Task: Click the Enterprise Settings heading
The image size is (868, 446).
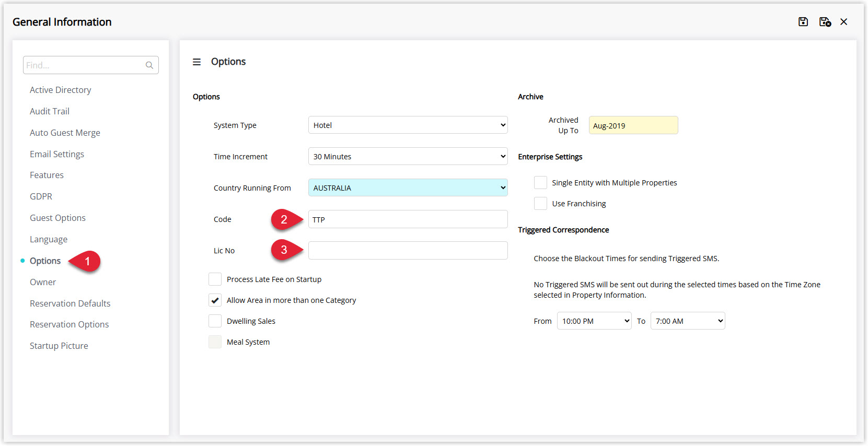Action: pyautogui.click(x=550, y=157)
